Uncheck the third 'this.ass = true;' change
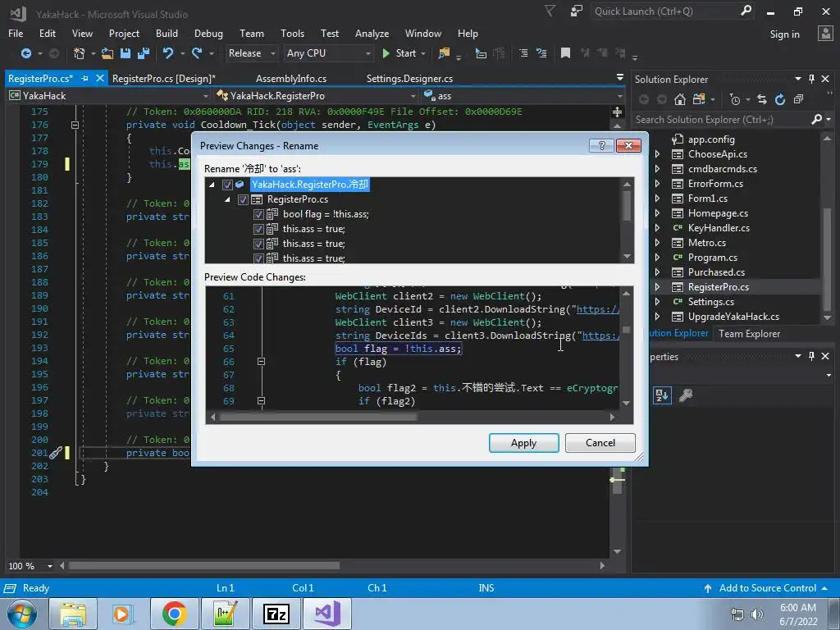 tap(258, 258)
